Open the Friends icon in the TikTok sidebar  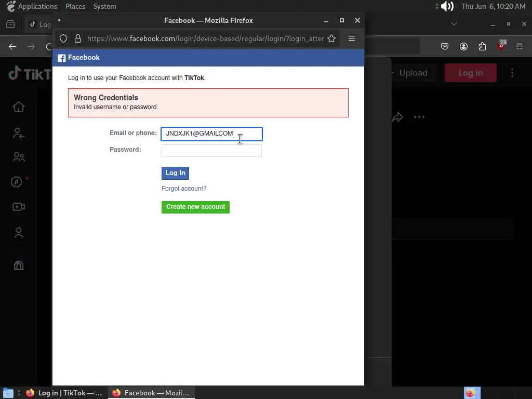(x=19, y=157)
